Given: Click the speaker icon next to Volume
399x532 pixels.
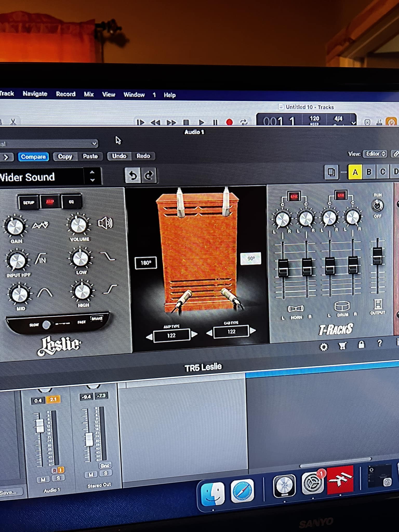Looking at the screenshot, I should click(x=105, y=223).
